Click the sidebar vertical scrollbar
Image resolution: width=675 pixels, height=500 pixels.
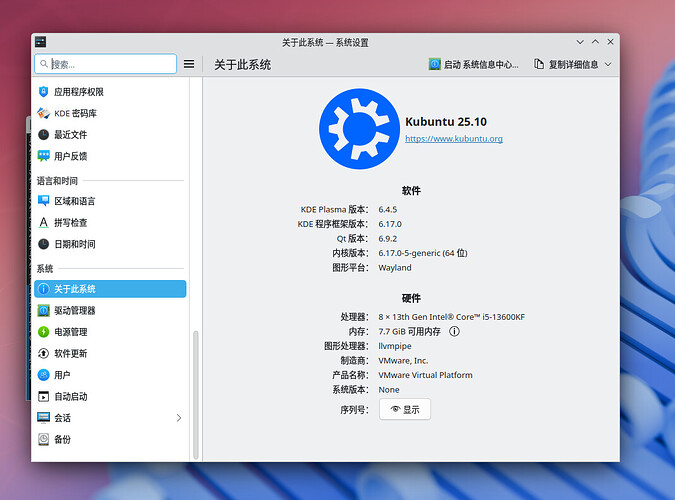(196, 390)
